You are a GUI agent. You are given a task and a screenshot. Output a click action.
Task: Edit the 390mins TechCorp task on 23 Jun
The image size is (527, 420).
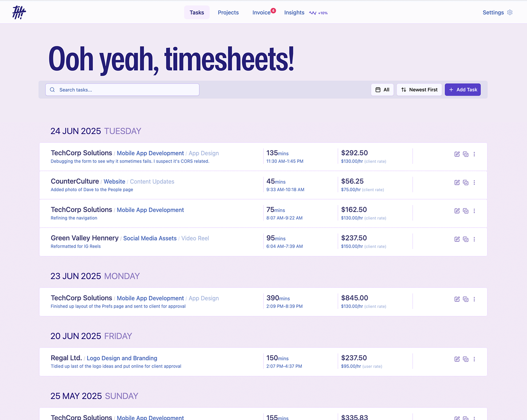[457, 299]
